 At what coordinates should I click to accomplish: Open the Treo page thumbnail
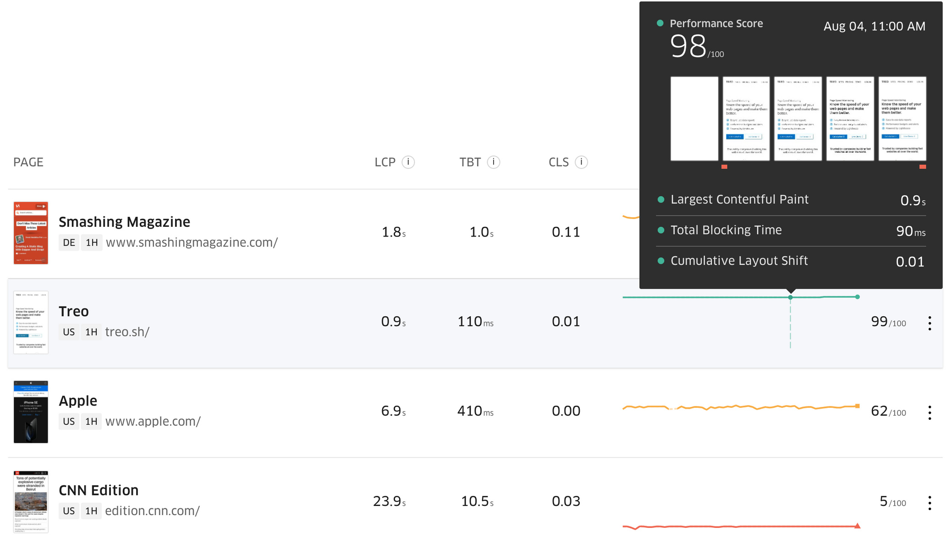pyautogui.click(x=31, y=322)
